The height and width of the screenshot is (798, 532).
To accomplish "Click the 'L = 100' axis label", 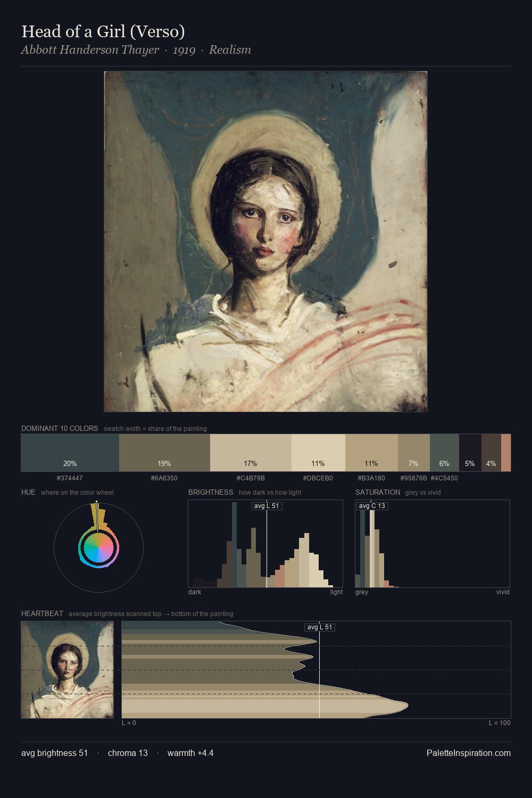I will 500,723.
